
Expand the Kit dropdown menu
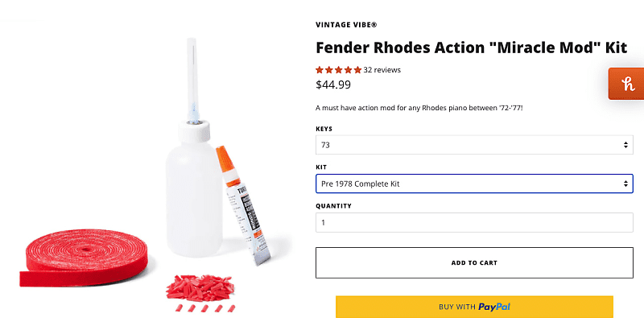click(473, 184)
